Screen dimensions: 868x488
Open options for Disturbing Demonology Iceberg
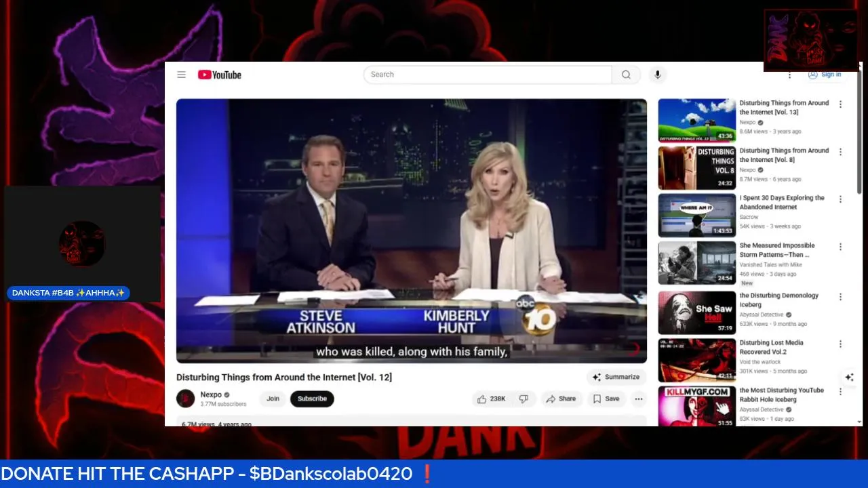click(840, 297)
